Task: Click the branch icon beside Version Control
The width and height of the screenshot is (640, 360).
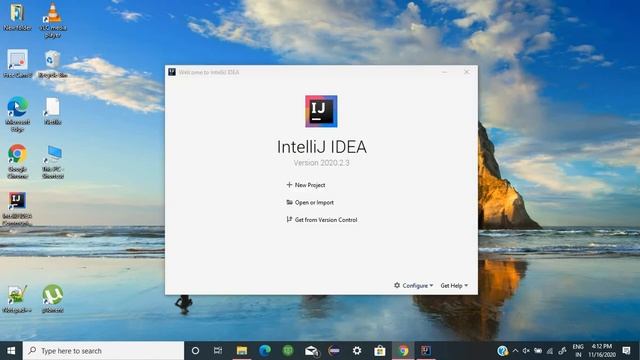Action: click(289, 220)
